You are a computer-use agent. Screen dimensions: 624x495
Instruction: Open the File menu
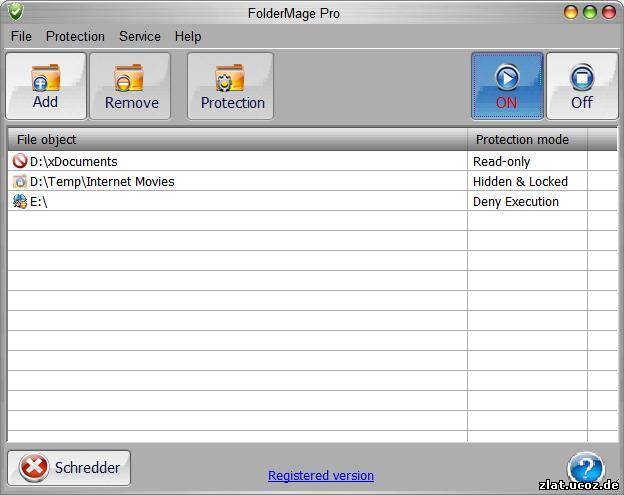point(21,36)
